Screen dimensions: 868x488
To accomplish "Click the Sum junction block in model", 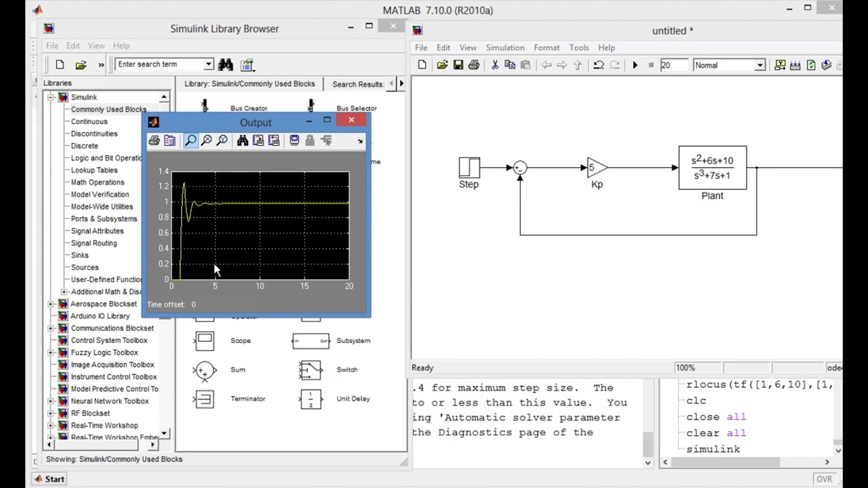I will (x=520, y=167).
